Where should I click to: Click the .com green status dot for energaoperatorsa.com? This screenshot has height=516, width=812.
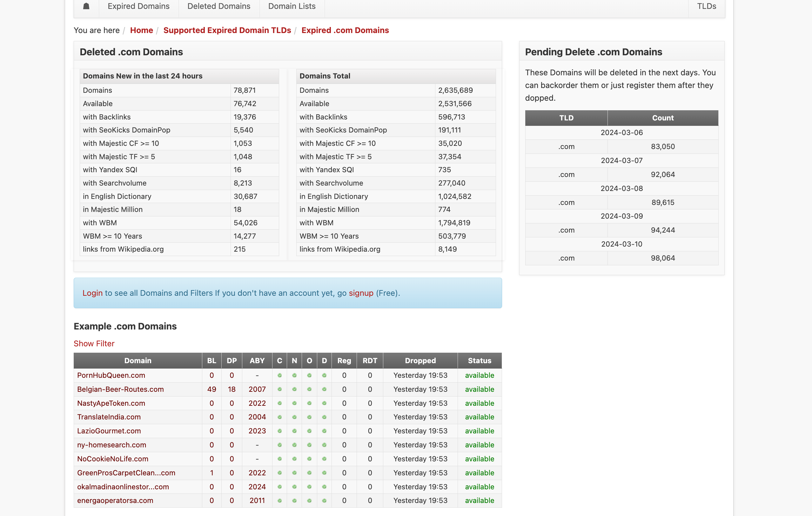pyautogui.click(x=279, y=501)
